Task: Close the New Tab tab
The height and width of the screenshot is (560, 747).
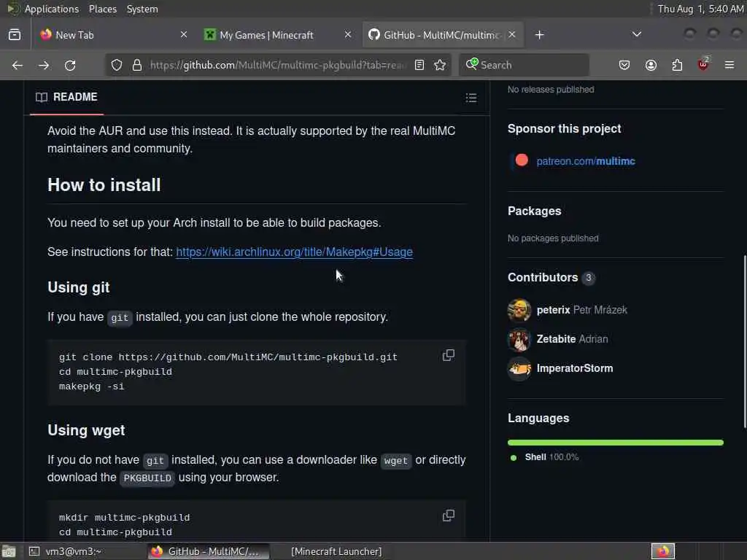Action: [x=184, y=34]
